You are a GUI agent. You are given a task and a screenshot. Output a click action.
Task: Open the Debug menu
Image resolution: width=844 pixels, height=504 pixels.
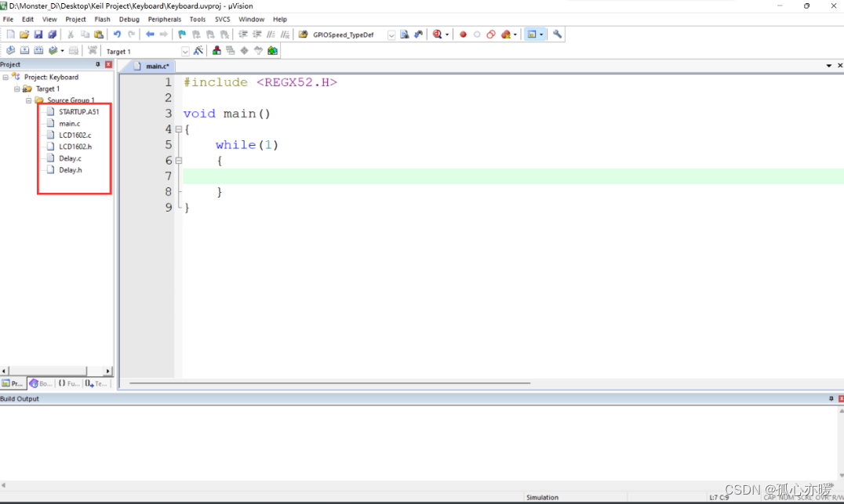pos(129,20)
